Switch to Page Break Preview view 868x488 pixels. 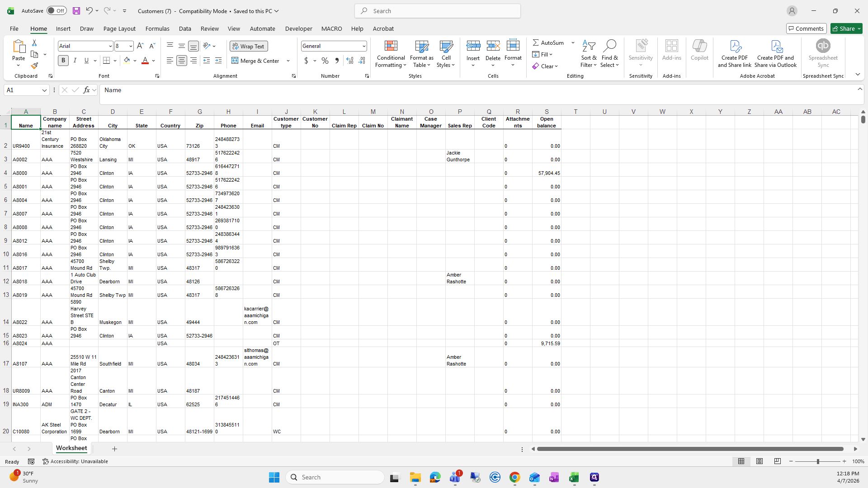coord(778,461)
